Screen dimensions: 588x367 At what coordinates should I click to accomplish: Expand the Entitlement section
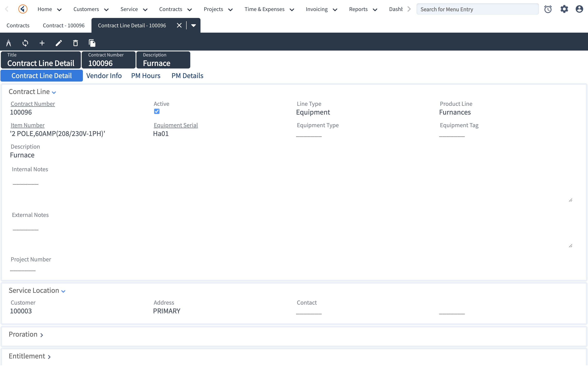pos(49,357)
